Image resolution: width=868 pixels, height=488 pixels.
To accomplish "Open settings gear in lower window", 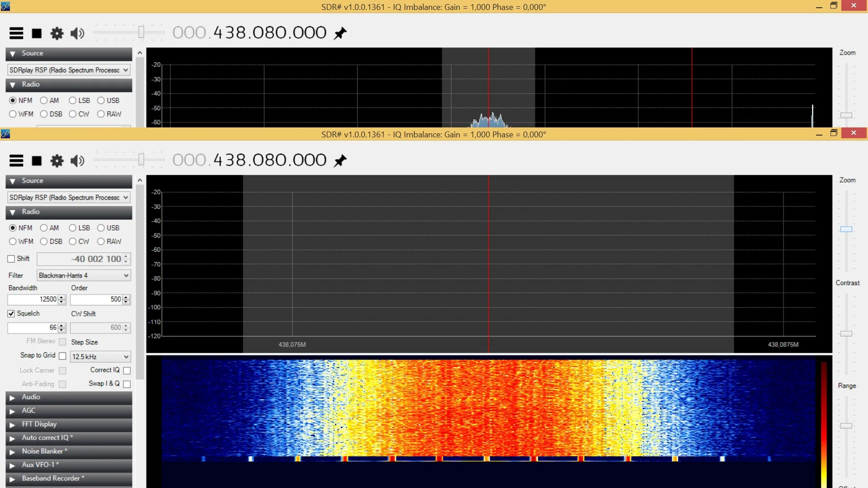I will click(57, 160).
